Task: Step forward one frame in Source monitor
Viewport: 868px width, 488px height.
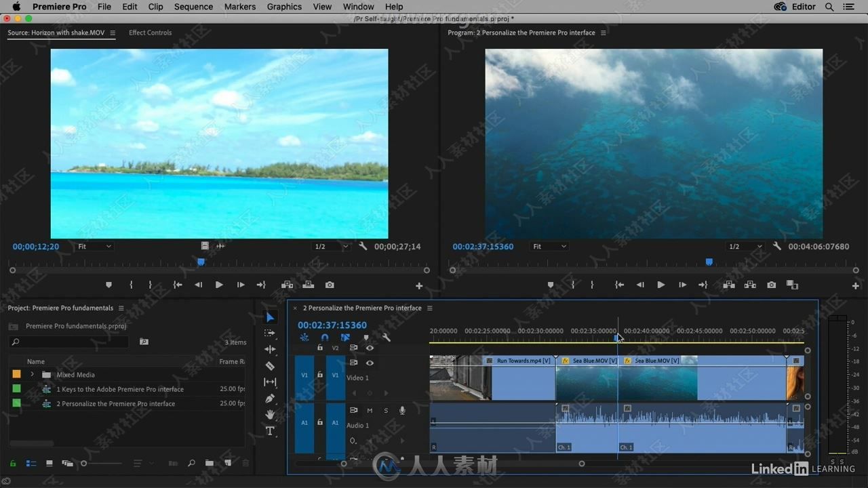Action: (x=240, y=285)
